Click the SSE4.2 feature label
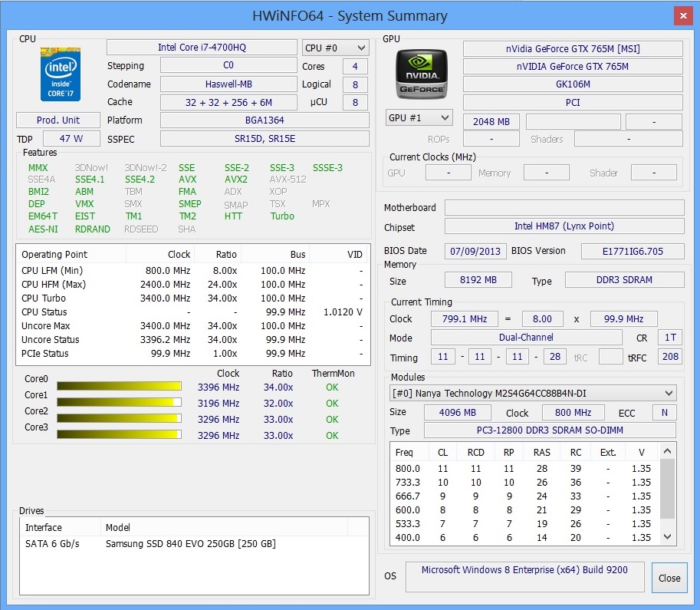This screenshot has width=700, height=610. coord(140,180)
